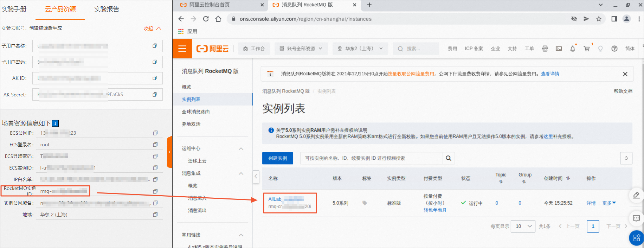Screen dimensions: 644x248
Task: Open the 查看详情 notice link
Action: pos(550,74)
